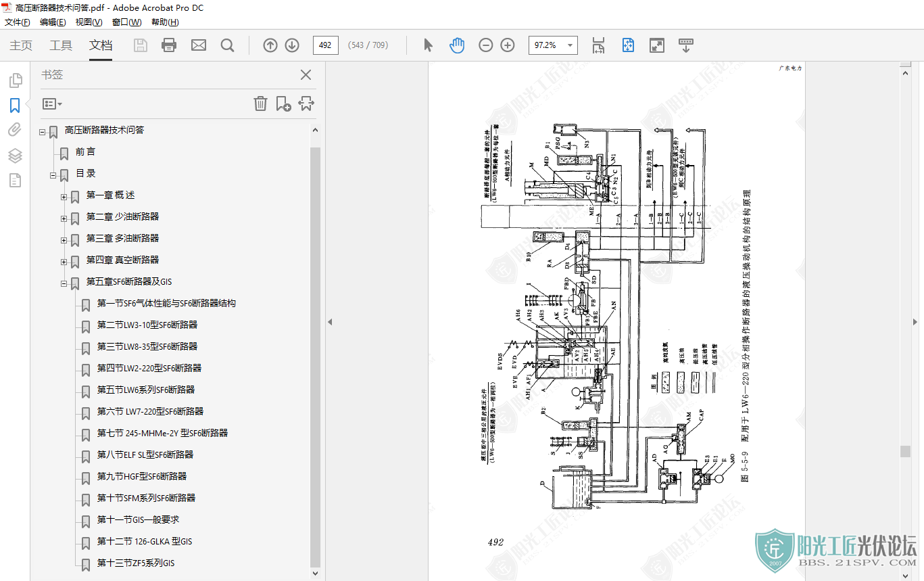Choose the Selection arrow tool
924x581 pixels.
(428, 45)
